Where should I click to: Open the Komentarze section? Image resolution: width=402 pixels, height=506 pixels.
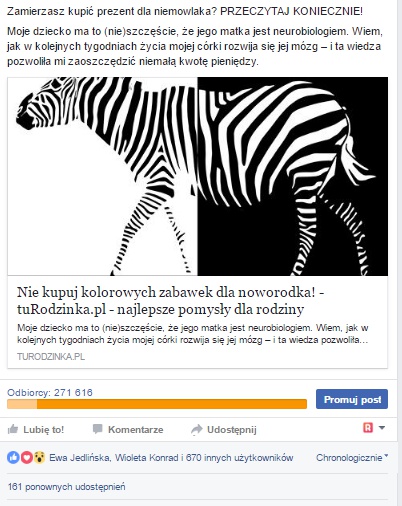point(136,429)
